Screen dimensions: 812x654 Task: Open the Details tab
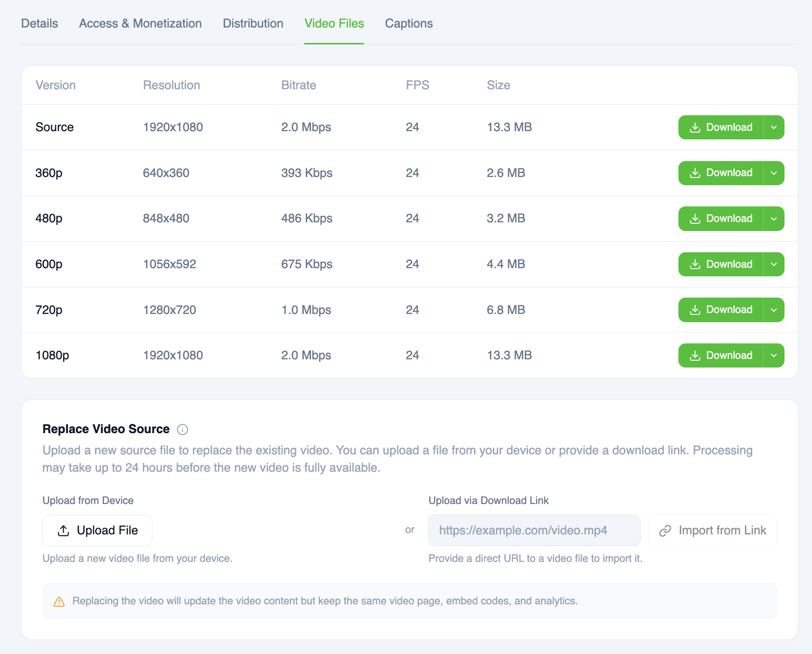click(x=40, y=23)
